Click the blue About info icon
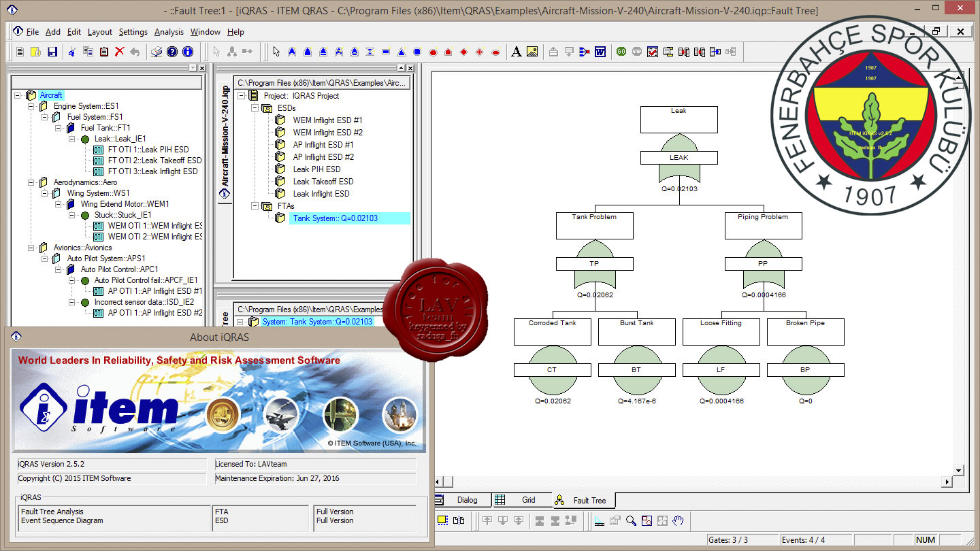The image size is (980, 551). [188, 51]
